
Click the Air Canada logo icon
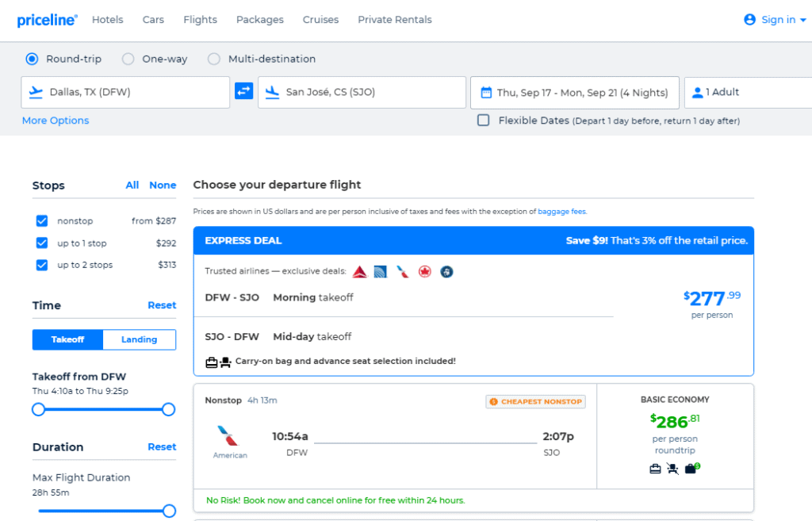coord(424,270)
